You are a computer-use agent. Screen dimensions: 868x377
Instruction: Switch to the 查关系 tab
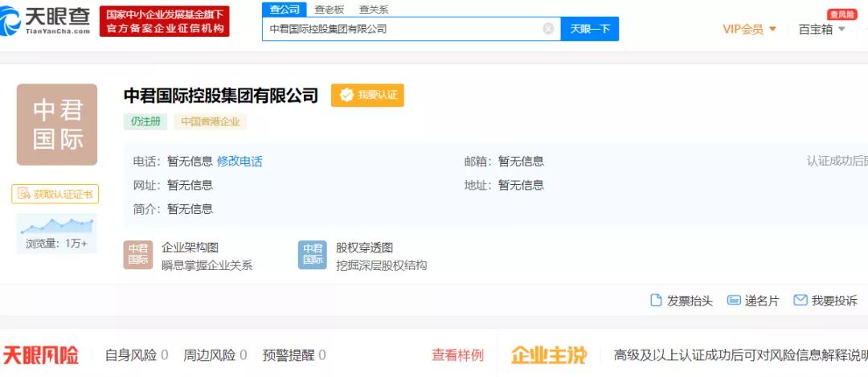(374, 10)
